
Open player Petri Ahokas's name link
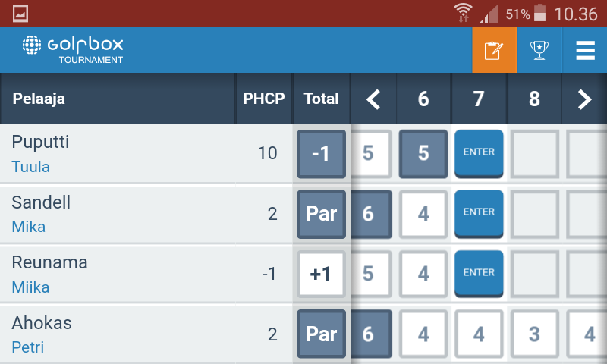[x=28, y=347]
